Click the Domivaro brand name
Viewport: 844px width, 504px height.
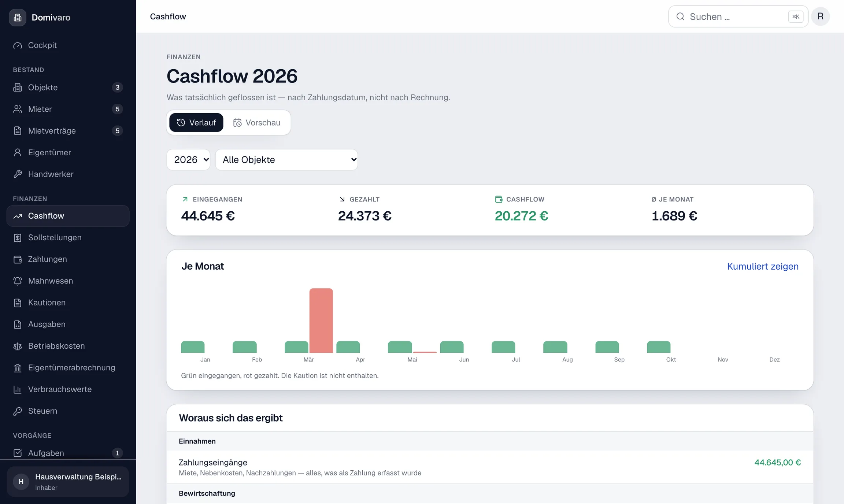pos(51,18)
